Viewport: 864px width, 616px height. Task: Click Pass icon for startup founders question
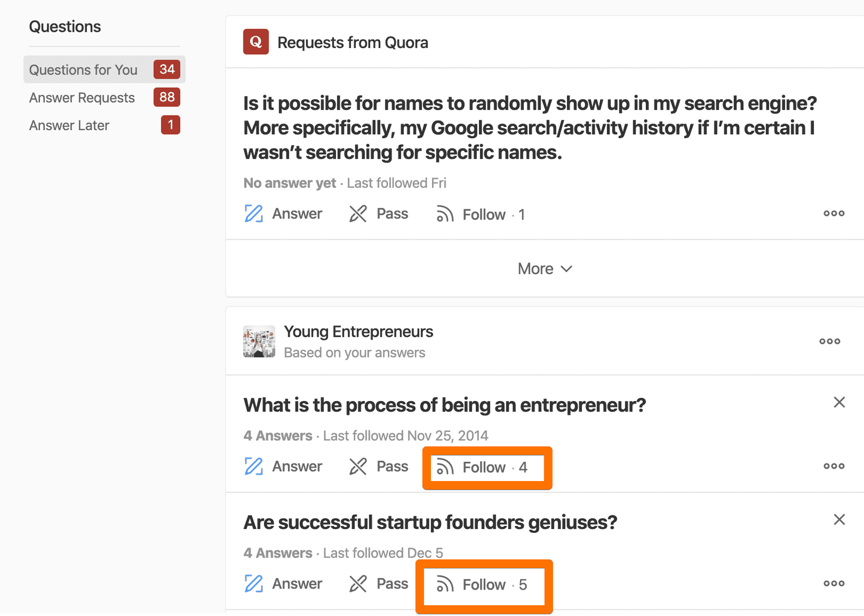pos(358,584)
